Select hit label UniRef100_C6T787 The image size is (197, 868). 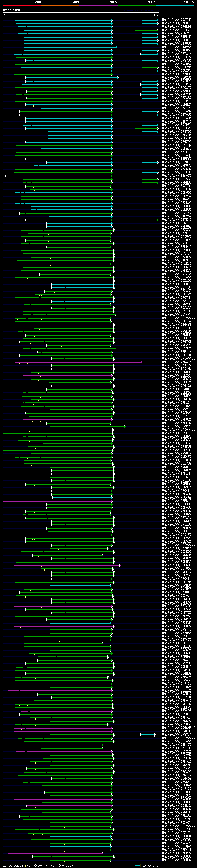(177, 830)
